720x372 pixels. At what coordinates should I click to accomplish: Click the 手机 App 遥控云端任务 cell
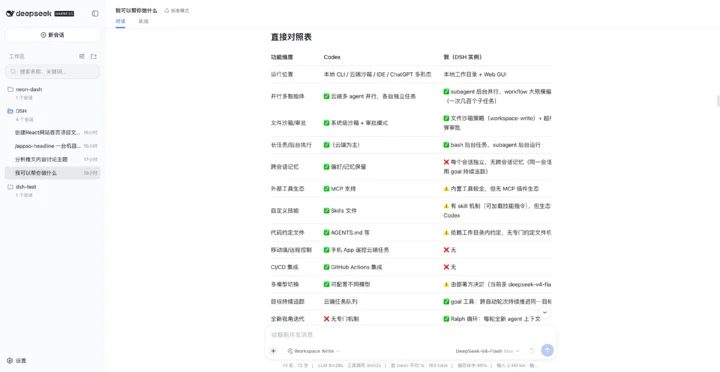(x=357, y=250)
